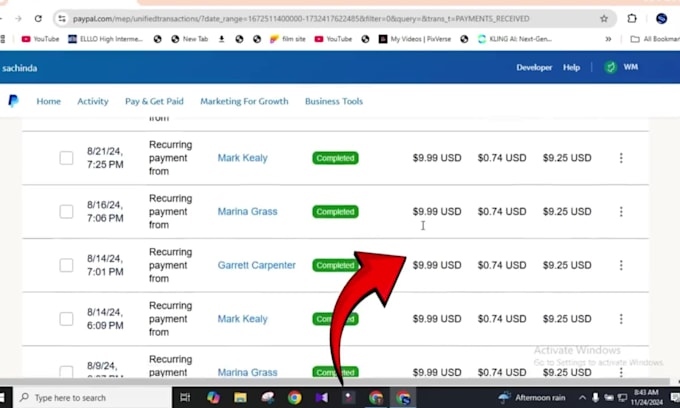Open Task View on the taskbar
The height and width of the screenshot is (408, 680).
(185, 398)
